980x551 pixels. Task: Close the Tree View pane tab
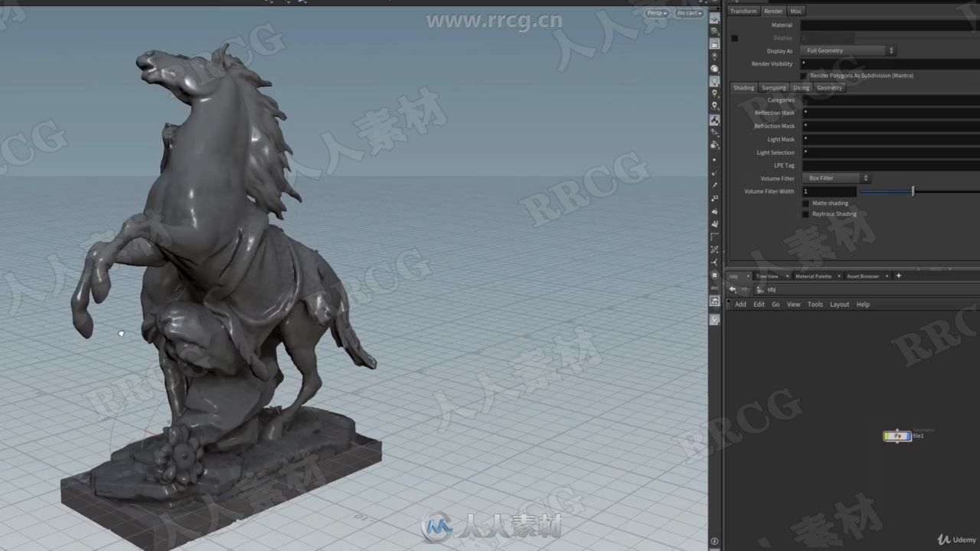pos(787,276)
